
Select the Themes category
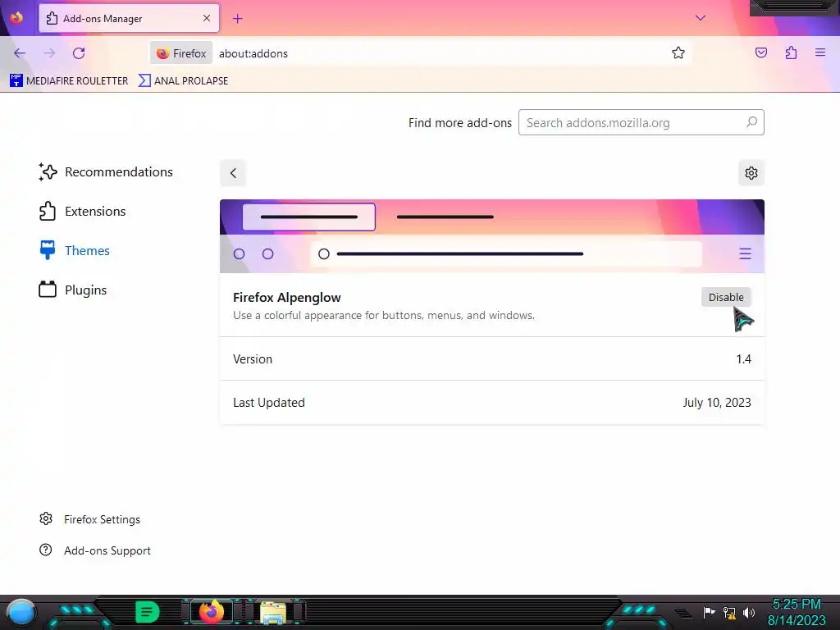[75, 251]
